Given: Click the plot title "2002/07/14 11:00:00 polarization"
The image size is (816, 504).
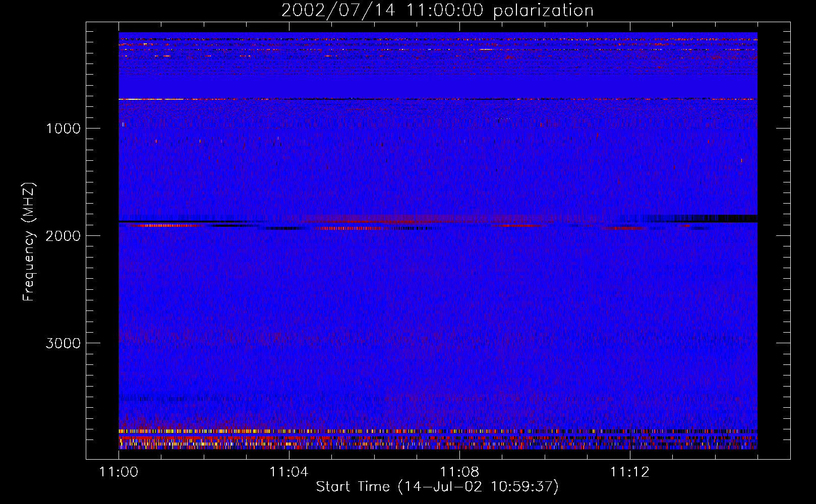Looking at the screenshot, I should [x=437, y=10].
